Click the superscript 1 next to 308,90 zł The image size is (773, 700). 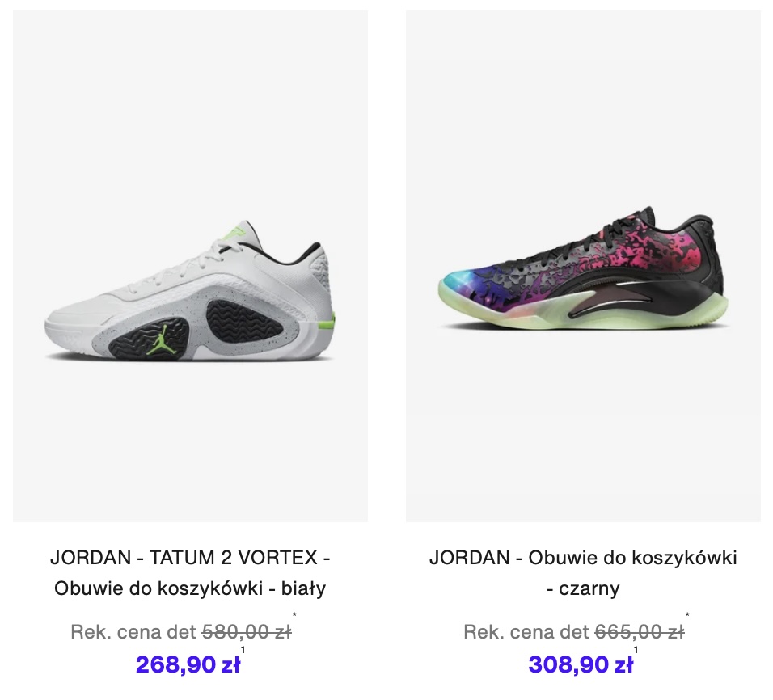[636, 650]
